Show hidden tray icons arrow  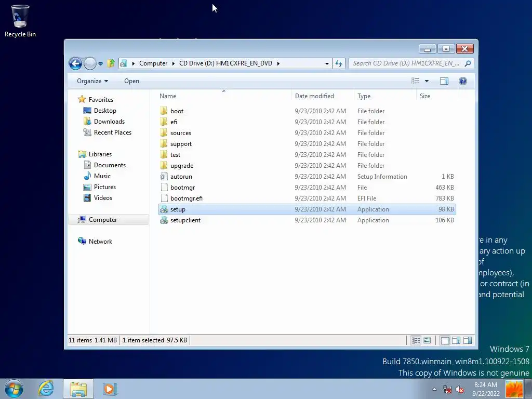point(434,389)
